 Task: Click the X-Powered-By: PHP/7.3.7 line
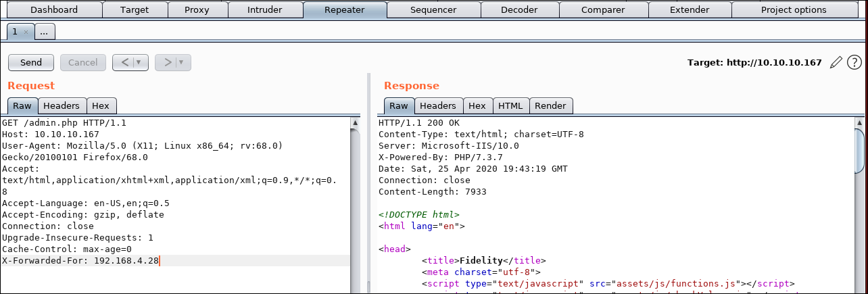(x=441, y=157)
